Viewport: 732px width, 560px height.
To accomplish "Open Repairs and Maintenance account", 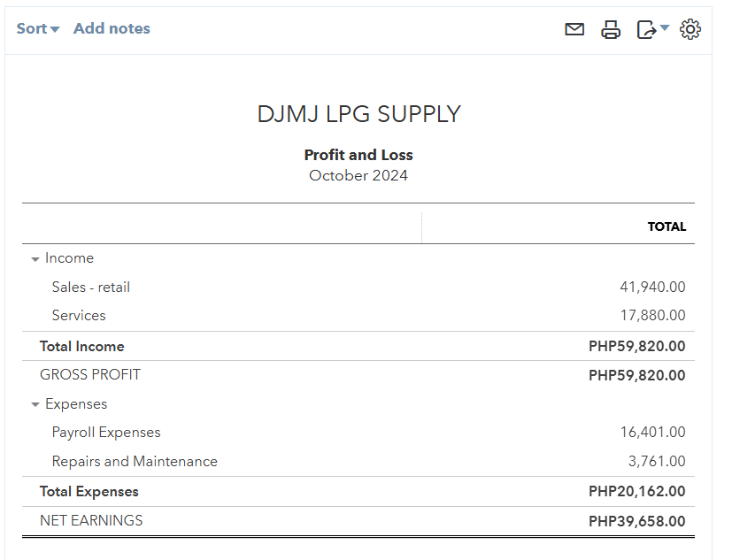I will pos(135,461).
